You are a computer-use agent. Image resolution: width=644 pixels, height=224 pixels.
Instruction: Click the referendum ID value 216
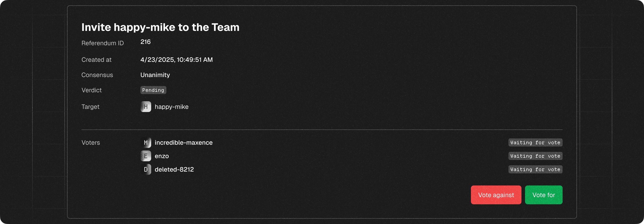[146, 42]
